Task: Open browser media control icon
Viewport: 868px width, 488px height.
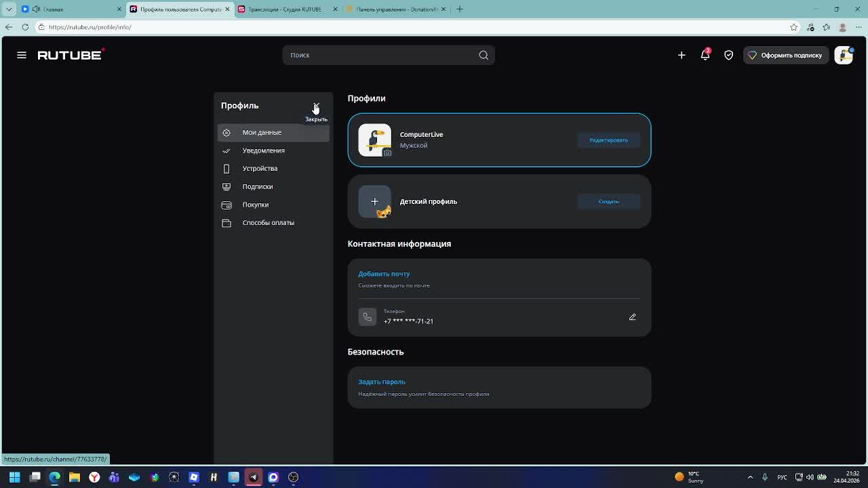Action: click(x=810, y=27)
